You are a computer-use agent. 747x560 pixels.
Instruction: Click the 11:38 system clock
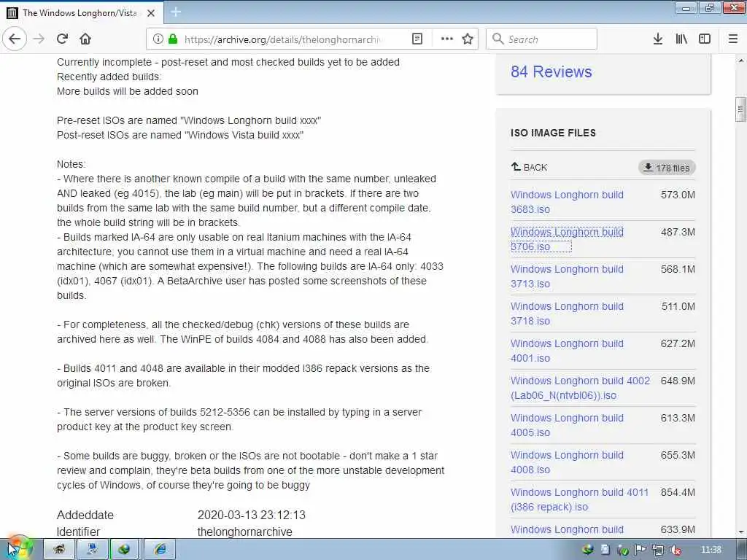pyautogui.click(x=711, y=550)
